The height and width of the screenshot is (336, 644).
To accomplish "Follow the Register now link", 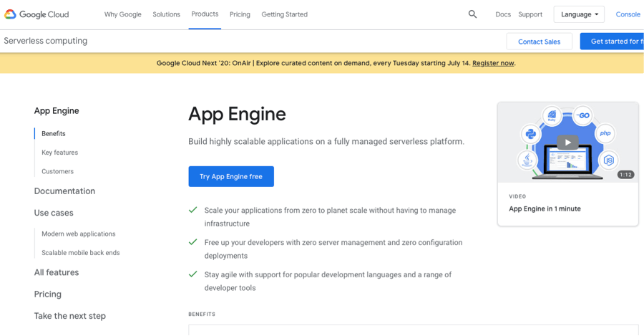I will pos(493,63).
